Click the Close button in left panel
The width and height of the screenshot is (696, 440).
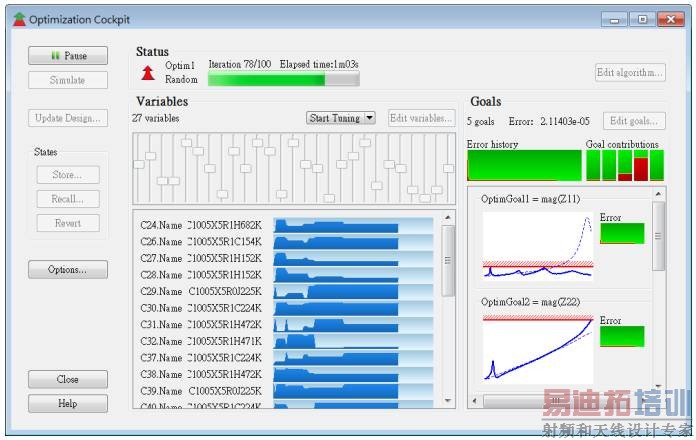coord(68,379)
